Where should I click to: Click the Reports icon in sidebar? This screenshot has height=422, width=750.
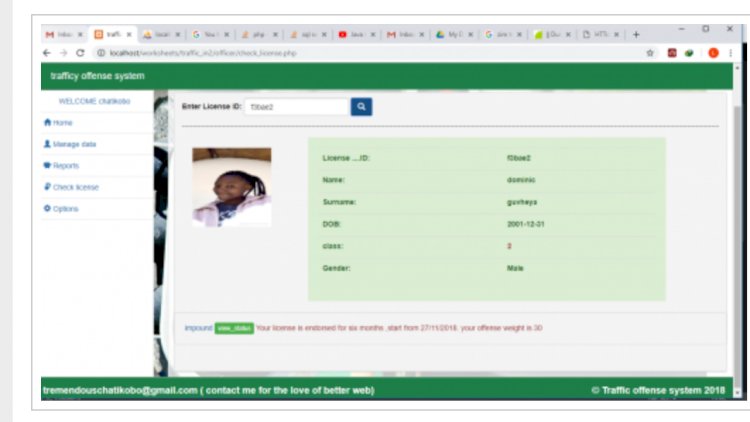[47, 166]
